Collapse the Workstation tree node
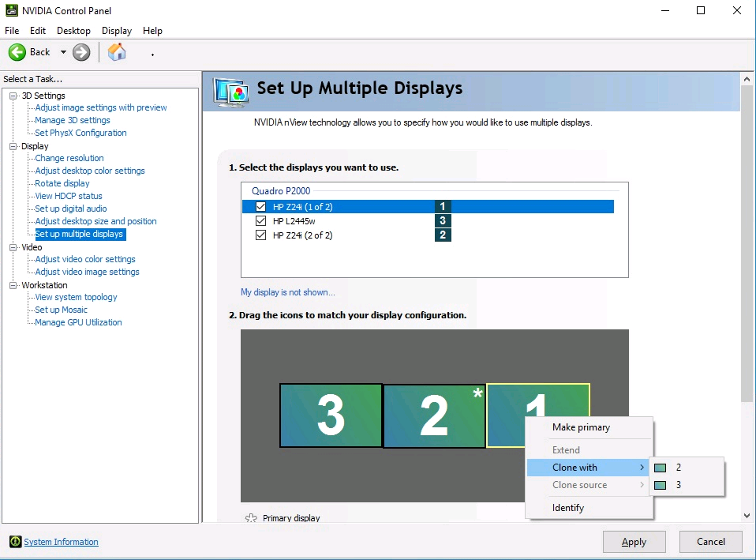The height and width of the screenshot is (560, 756). pos(13,285)
